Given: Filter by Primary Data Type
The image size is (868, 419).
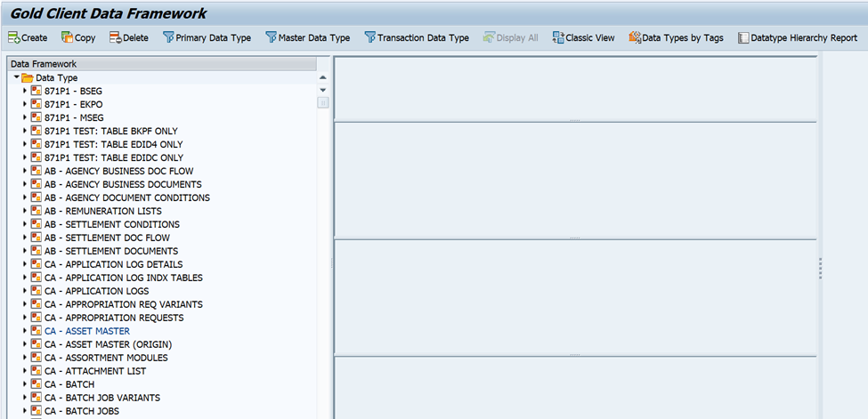Looking at the screenshot, I should [x=207, y=37].
